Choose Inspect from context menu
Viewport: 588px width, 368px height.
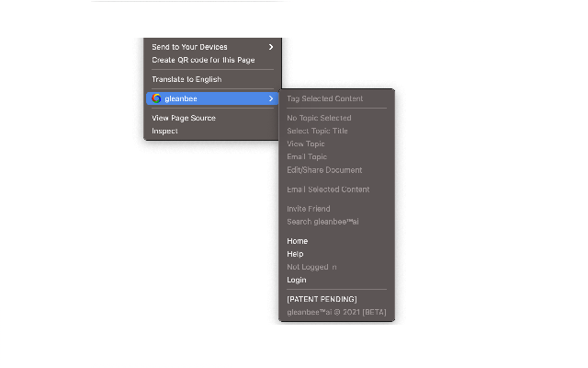point(165,131)
